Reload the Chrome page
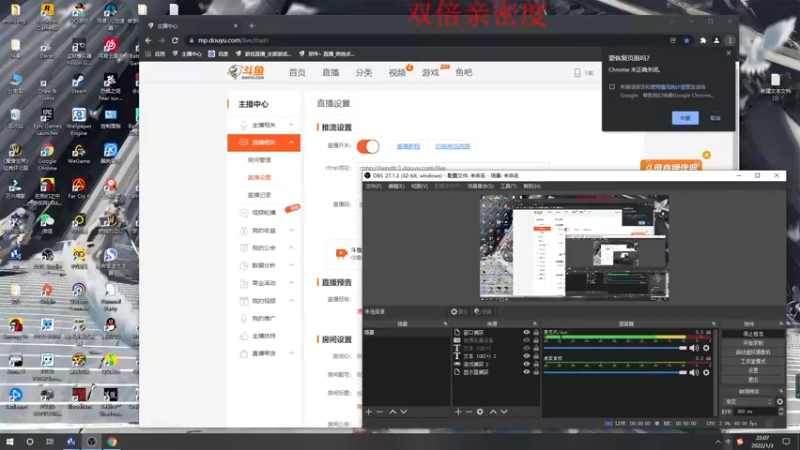 click(x=175, y=40)
